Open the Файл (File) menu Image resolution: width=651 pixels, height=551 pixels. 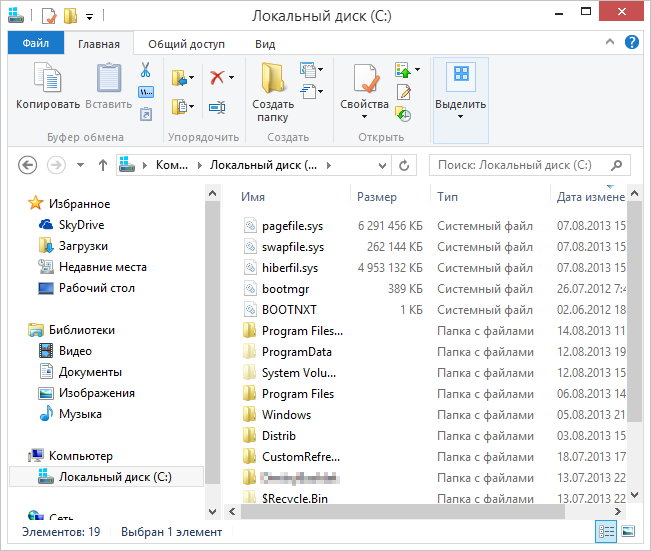[x=36, y=43]
